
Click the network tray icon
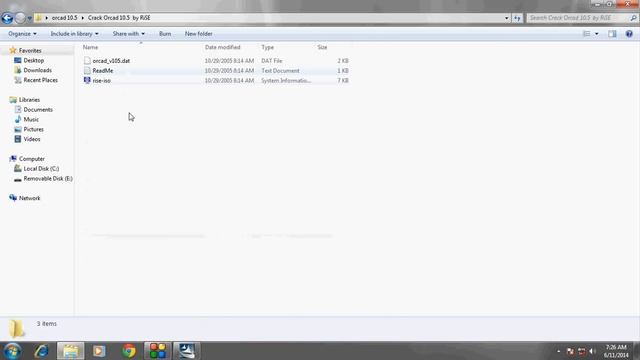point(581,351)
